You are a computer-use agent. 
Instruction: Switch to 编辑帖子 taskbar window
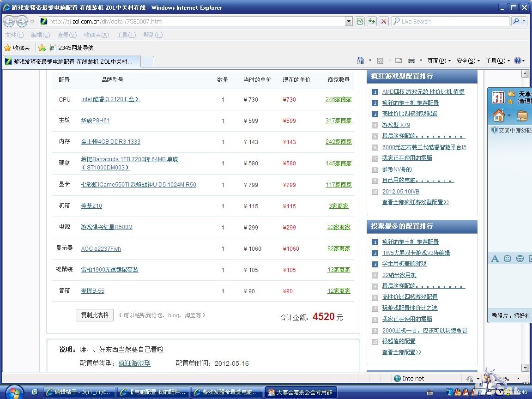(80, 392)
